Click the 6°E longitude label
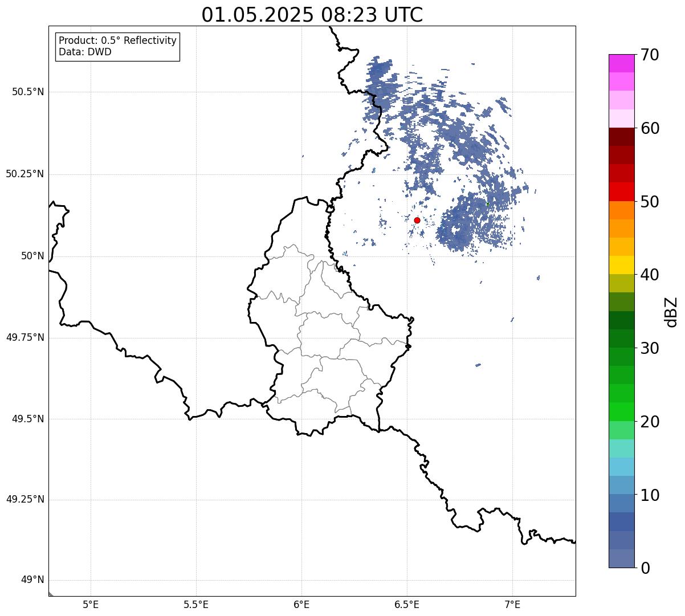 (x=301, y=605)
